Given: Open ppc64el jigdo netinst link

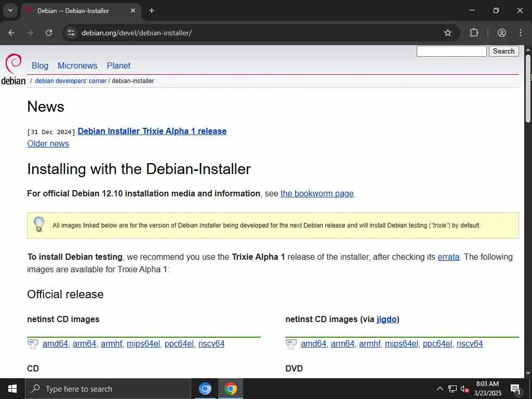Looking at the screenshot, I should [437, 344].
